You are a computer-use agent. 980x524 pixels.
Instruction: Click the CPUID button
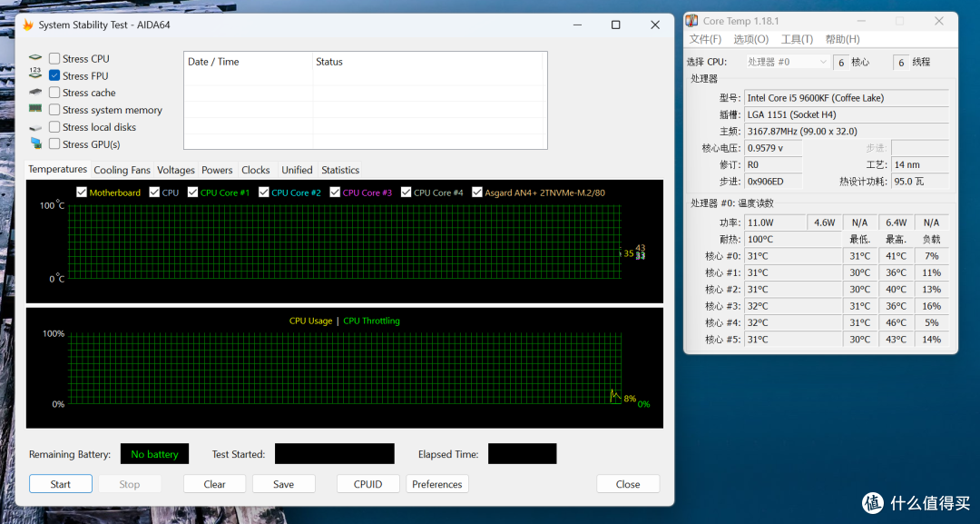(x=367, y=484)
